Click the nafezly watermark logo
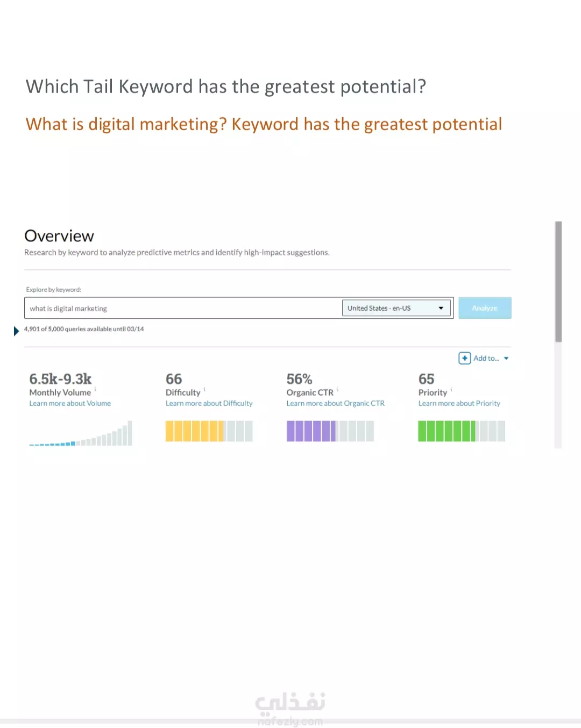The width and height of the screenshot is (581, 728). point(290,709)
